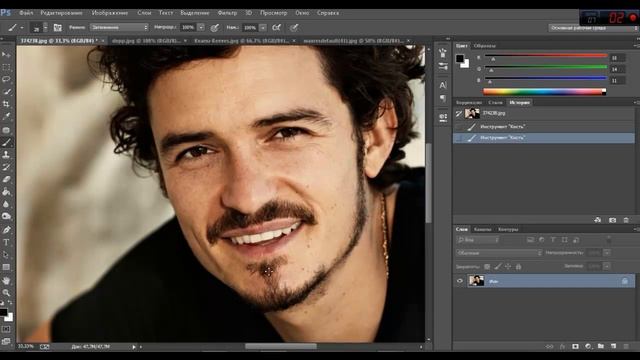Screen dimensions: 640x360
Task: Click the color spectrum ramp
Action: pyautogui.click(x=544, y=92)
